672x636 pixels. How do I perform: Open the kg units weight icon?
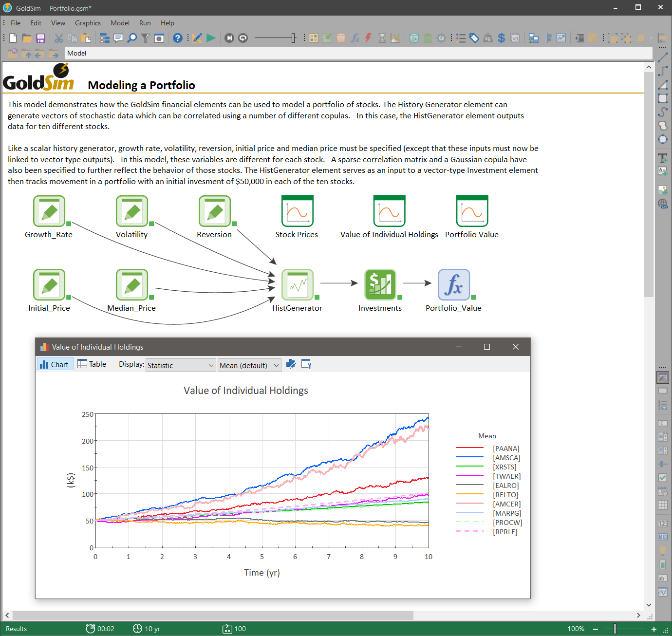click(488, 38)
